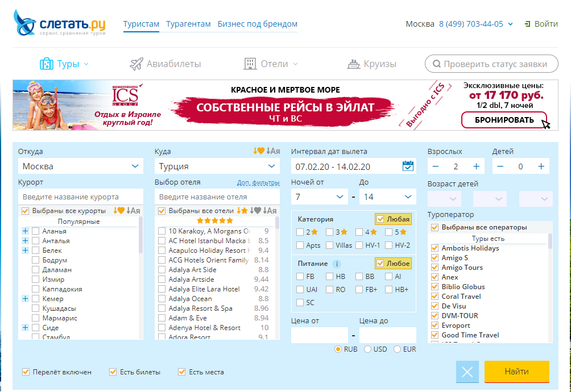
Task: Click БРОНИРОВАТЬ on the banner
Action: click(504, 120)
